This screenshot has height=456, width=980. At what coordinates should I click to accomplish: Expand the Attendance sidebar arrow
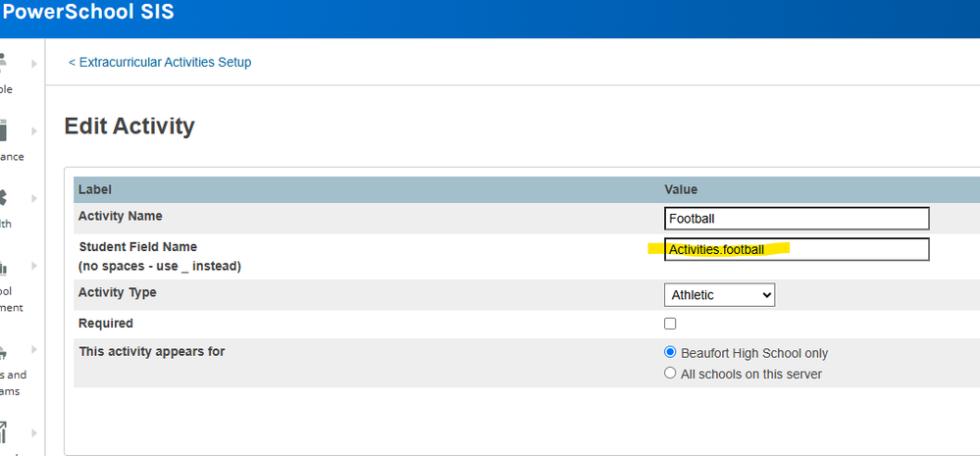click(34, 131)
